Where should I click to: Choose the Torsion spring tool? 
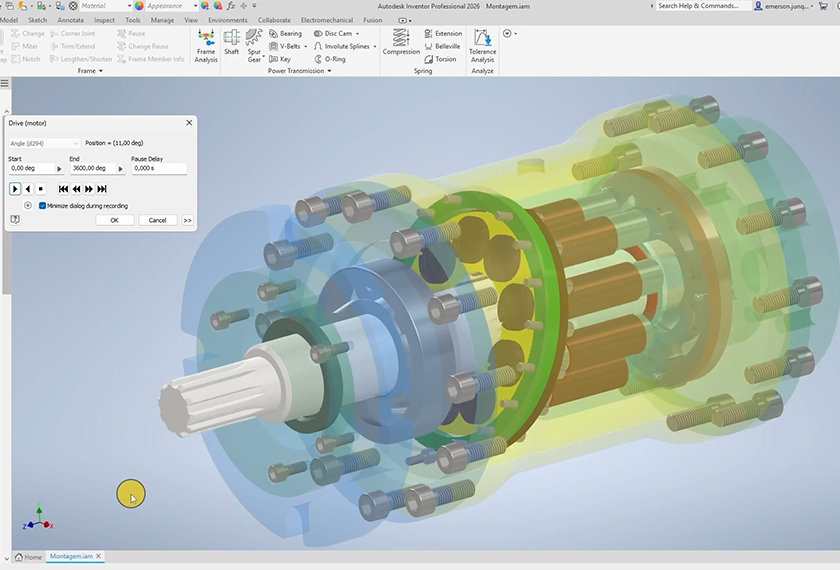(440, 59)
